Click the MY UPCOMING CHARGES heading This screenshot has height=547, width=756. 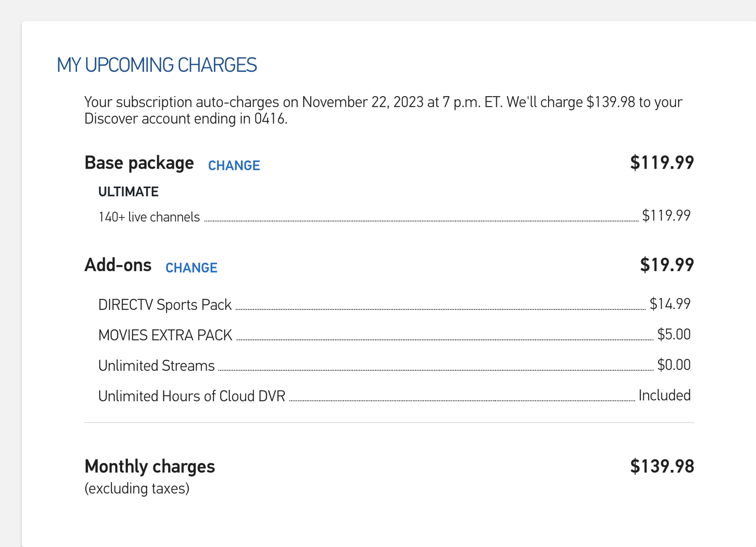157,65
